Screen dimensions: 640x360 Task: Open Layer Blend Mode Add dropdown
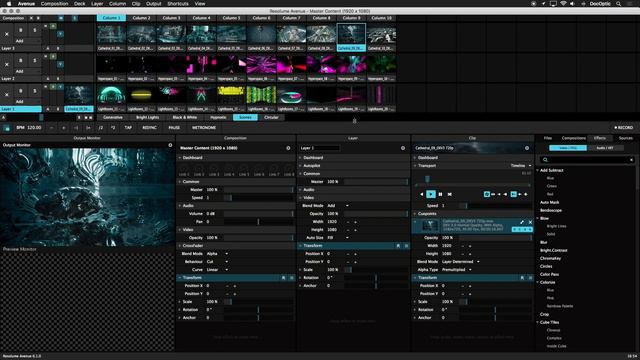[x=337, y=206]
